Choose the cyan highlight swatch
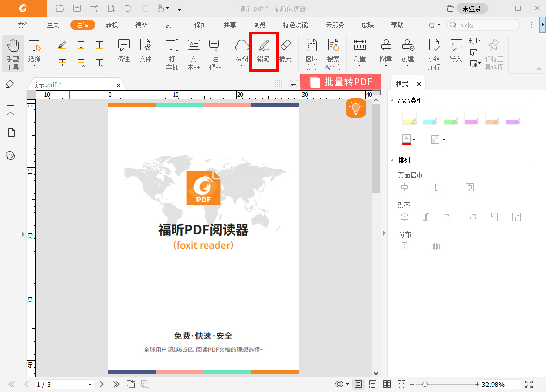Image resolution: width=546 pixels, height=392 pixels. tap(430, 118)
